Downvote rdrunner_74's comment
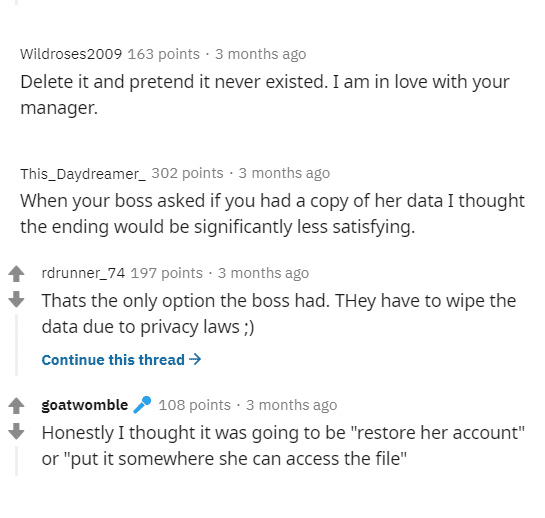 click(x=16, y=300)
